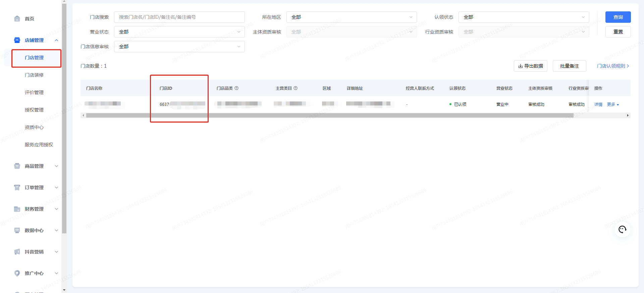644x293 pixels.
Task: Open the 认领状态 dropdown
Action: (524, 17)
